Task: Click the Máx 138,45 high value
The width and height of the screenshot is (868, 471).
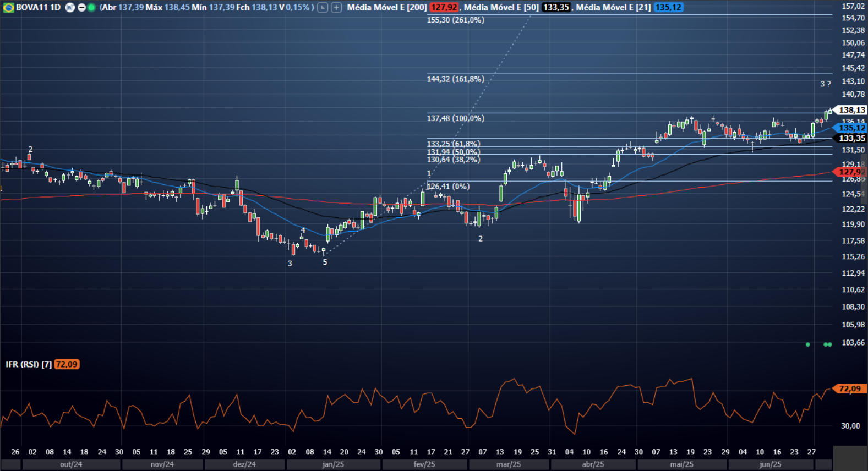Action: [x=167, y=8]
